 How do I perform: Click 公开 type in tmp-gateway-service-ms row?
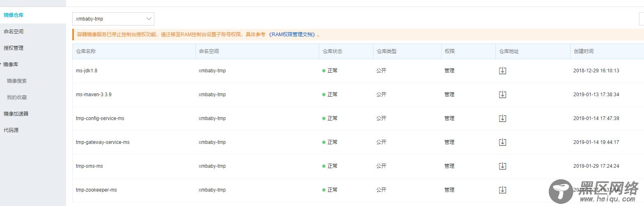tap(381, 142)
